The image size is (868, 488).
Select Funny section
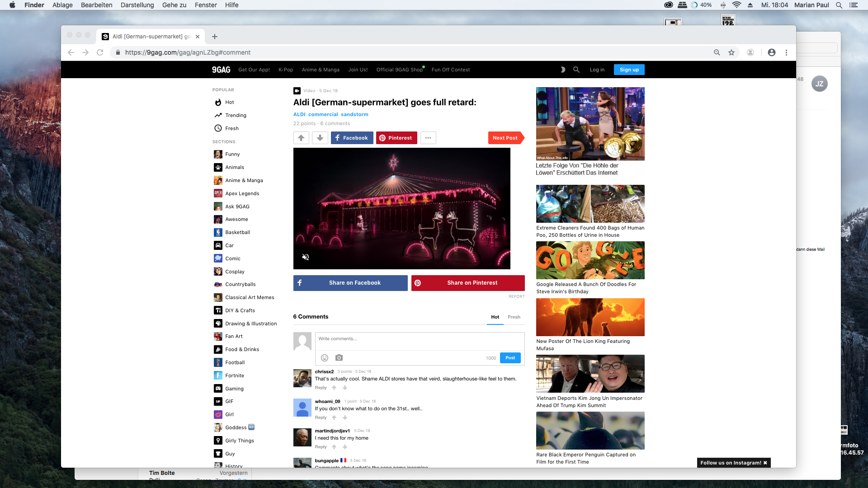(x=232, y=154)
